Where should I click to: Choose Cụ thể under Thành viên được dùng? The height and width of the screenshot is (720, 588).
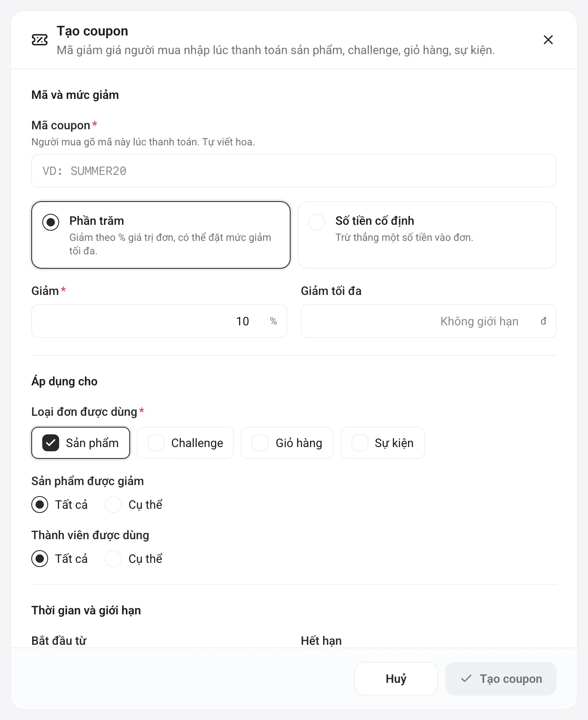[x=133, y=559]
